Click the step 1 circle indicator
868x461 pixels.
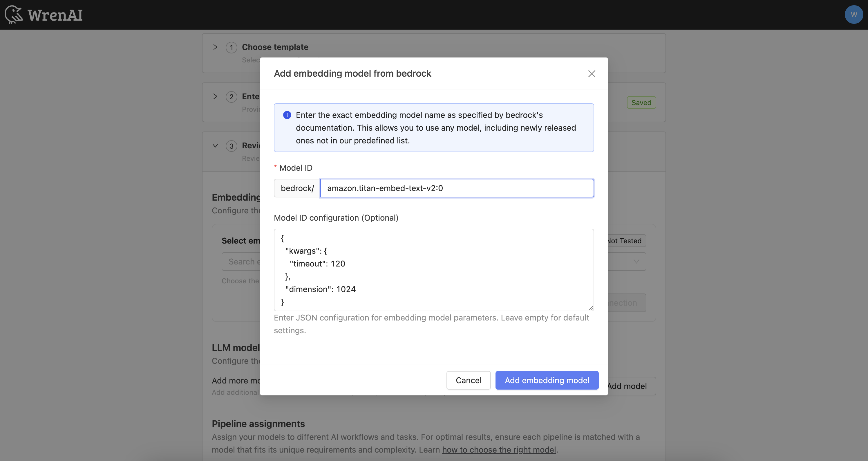coord(231,47)
